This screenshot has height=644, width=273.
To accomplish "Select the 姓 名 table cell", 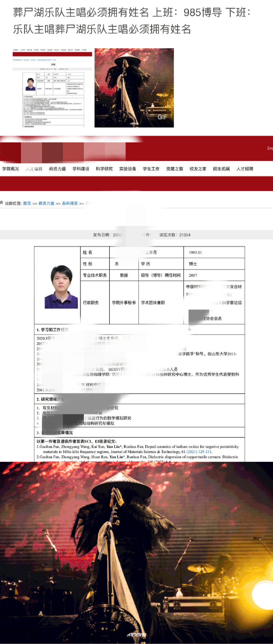I will coord(95,252).
